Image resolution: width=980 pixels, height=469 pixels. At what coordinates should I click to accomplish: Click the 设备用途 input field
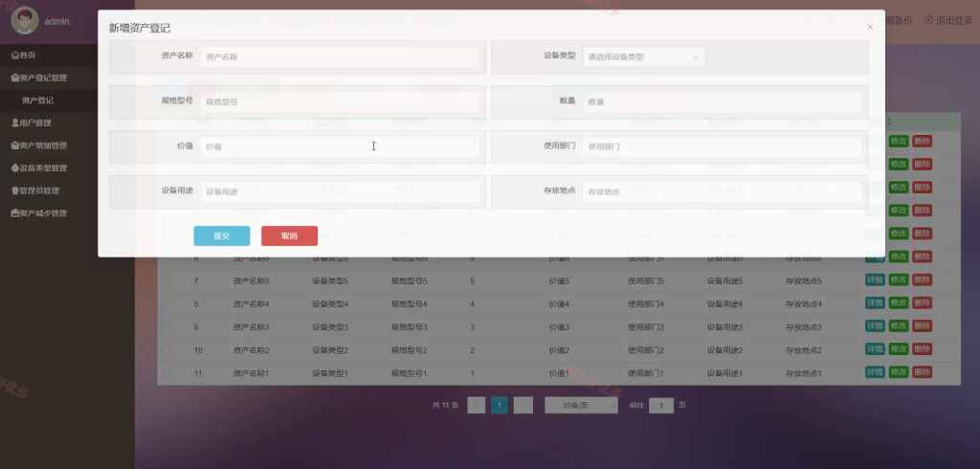pyautogui.click(x=340, y=192)
